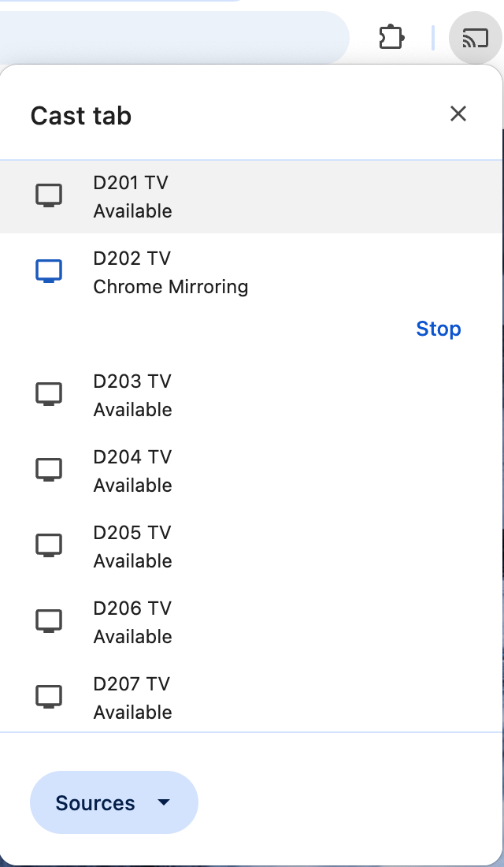
Task: Click the D203 TV monitor icon
Action: coord(49,394)
